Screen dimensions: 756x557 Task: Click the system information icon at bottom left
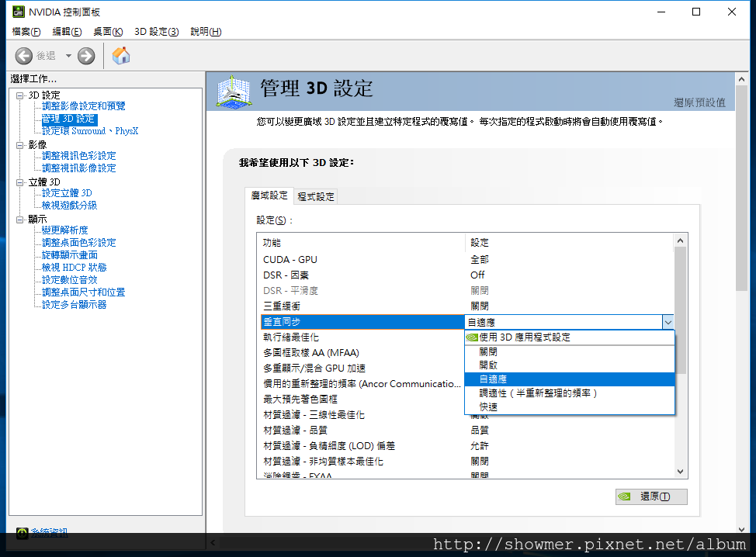(x=23, y=533)
